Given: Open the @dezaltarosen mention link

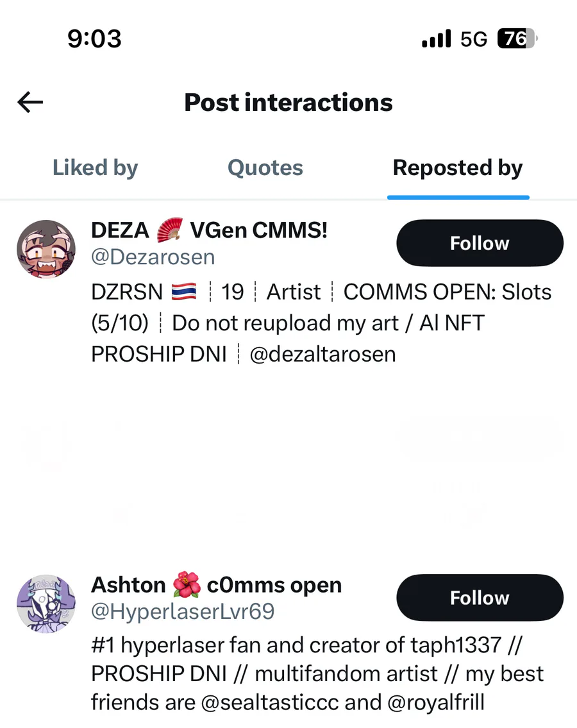Looking at the screenshot, I should (x=322, y=354).
